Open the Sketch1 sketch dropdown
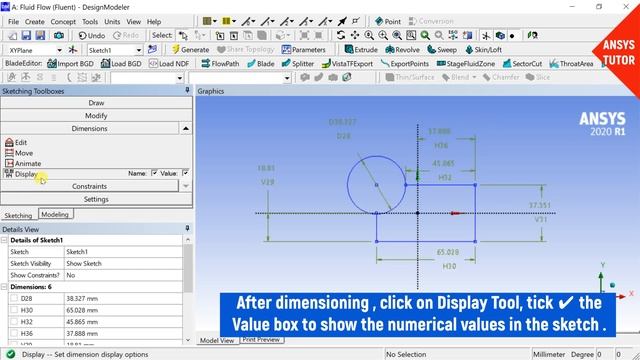This screenshot has height=360, width=640. point(139,50)
